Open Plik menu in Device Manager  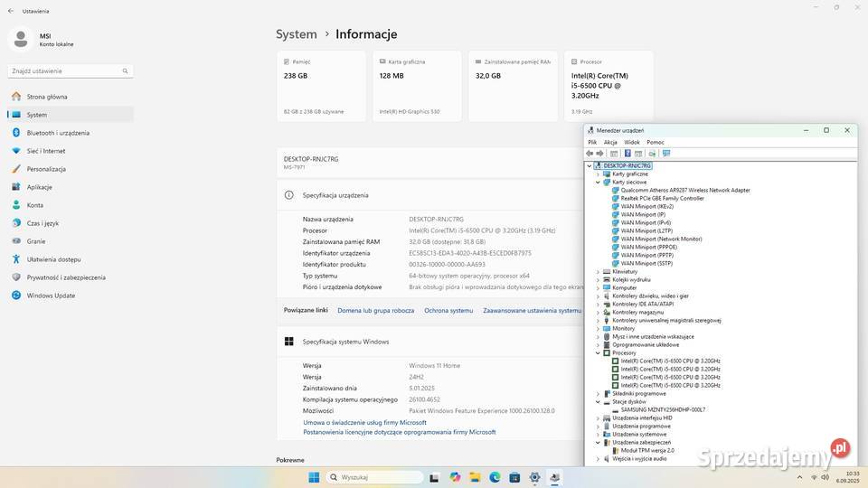pos(592,142)
